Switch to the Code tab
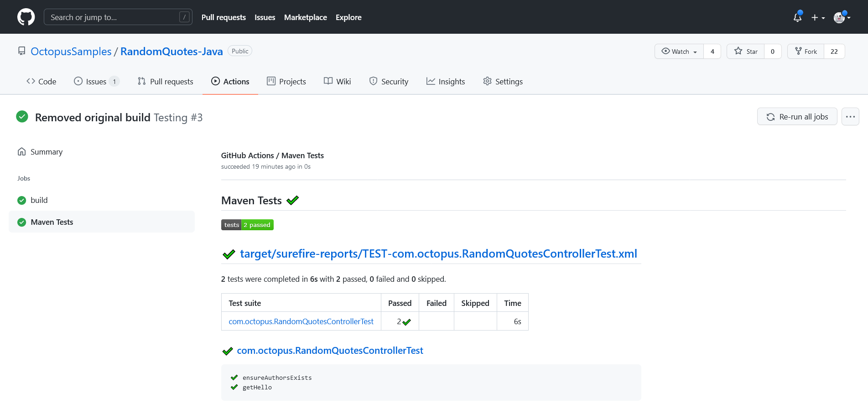This screenshot has width=868, height=419. (41, 81)
